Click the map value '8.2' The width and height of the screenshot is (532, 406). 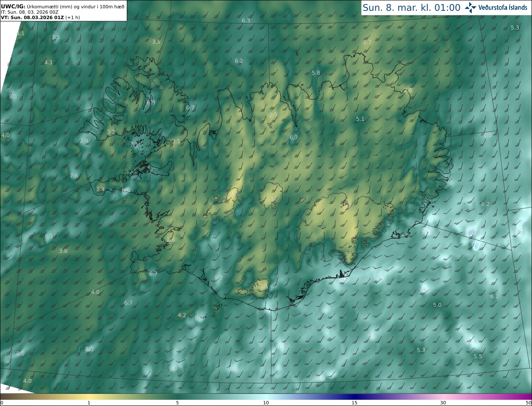(x=219, y=278)
